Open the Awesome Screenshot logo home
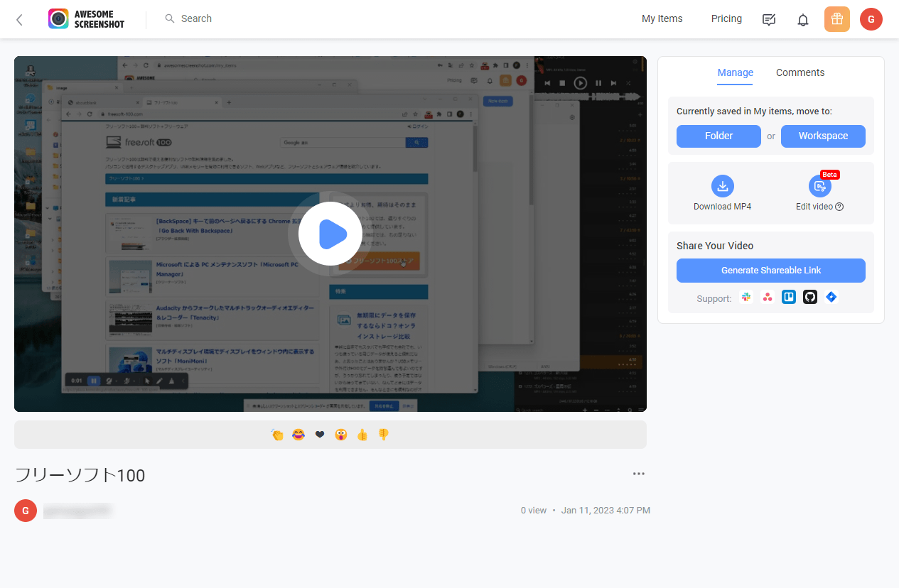Image resolution: width=899 pixels, height=588 pixels. 86,19
